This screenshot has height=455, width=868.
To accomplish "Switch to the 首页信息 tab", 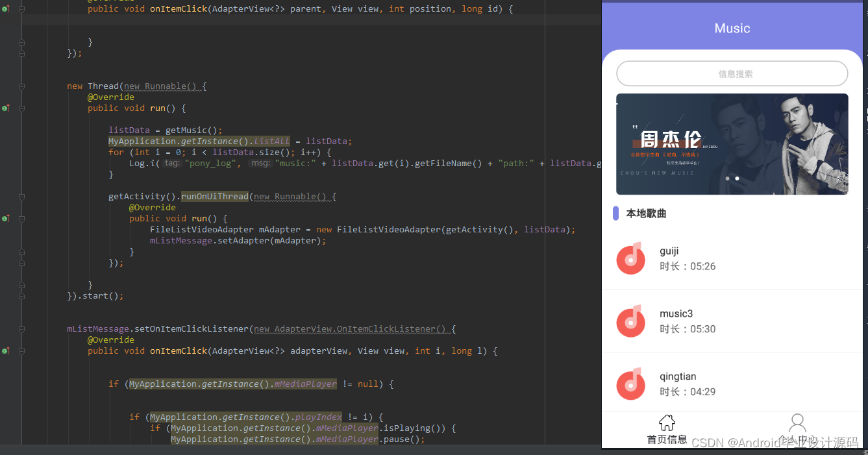I will coord(667,428).
